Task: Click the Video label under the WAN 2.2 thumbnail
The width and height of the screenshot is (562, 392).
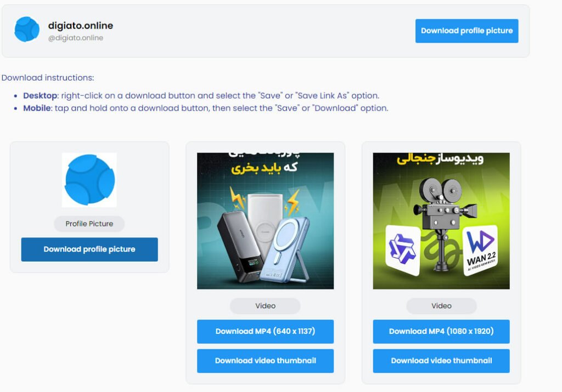Action: point(441,306)
